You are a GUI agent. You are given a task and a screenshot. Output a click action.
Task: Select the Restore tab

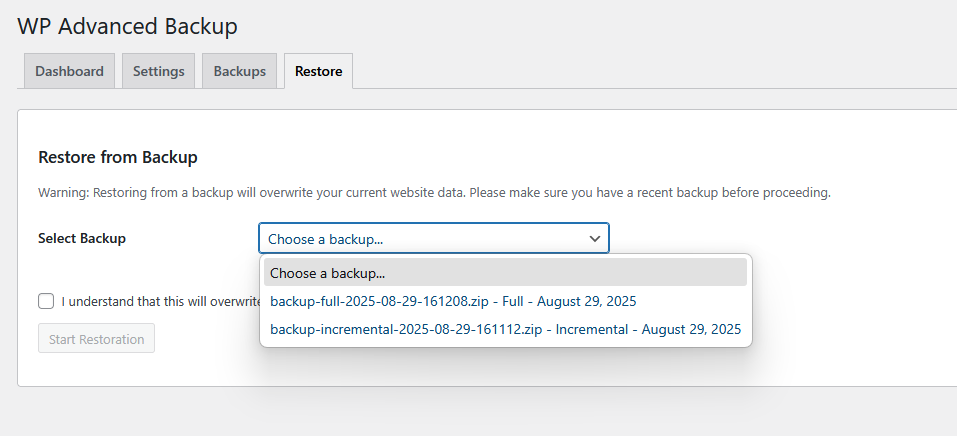click(x=319, y=71)
